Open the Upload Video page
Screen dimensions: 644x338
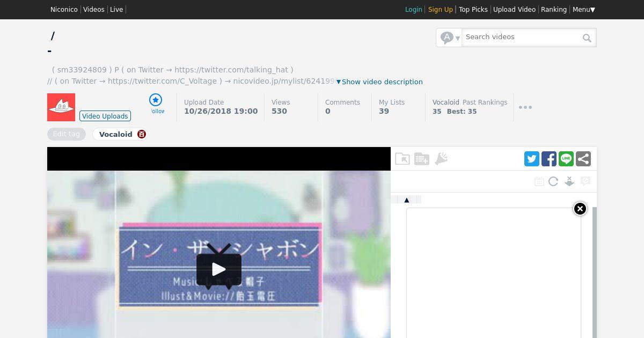click(514, 10)
